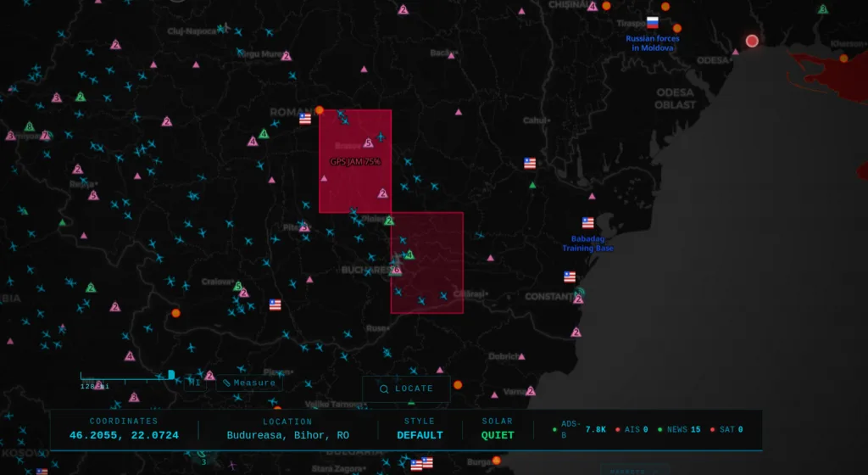Click the pink triangle marker at Dobrich

[521, 356]
